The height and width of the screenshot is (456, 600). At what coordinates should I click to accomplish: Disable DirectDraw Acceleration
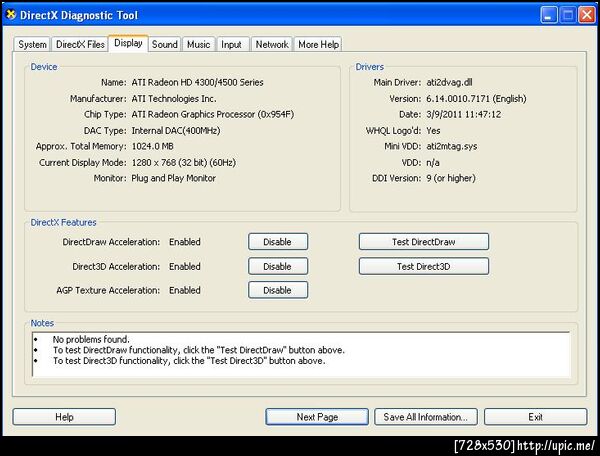pos(278,242)
